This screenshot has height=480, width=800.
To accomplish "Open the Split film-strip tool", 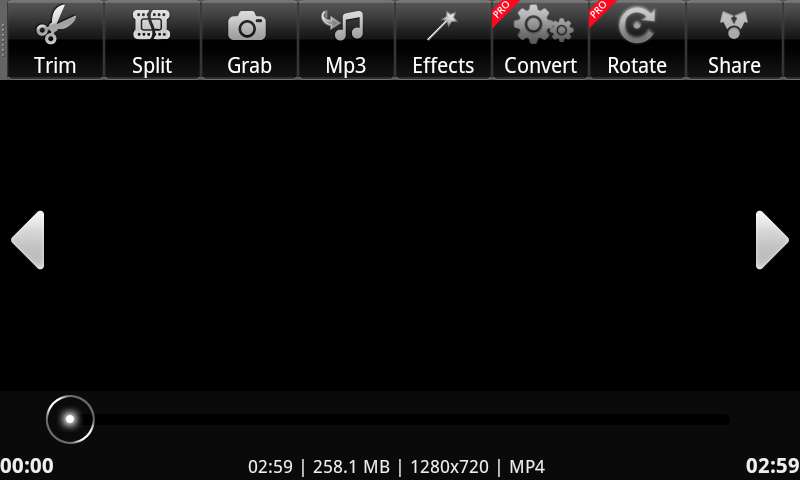I will tap(152, 40).
